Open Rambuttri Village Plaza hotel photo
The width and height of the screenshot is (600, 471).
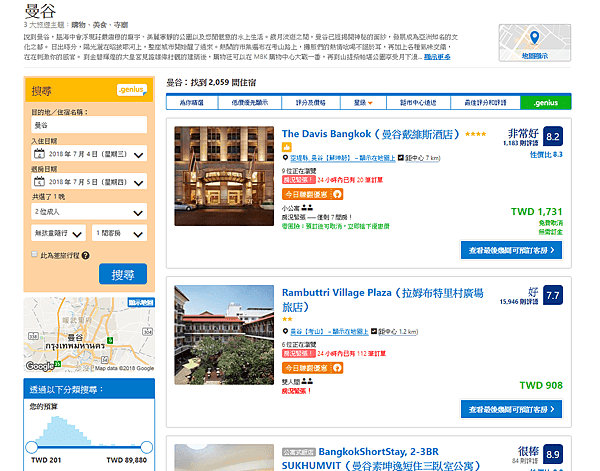(x=224, y=335)
